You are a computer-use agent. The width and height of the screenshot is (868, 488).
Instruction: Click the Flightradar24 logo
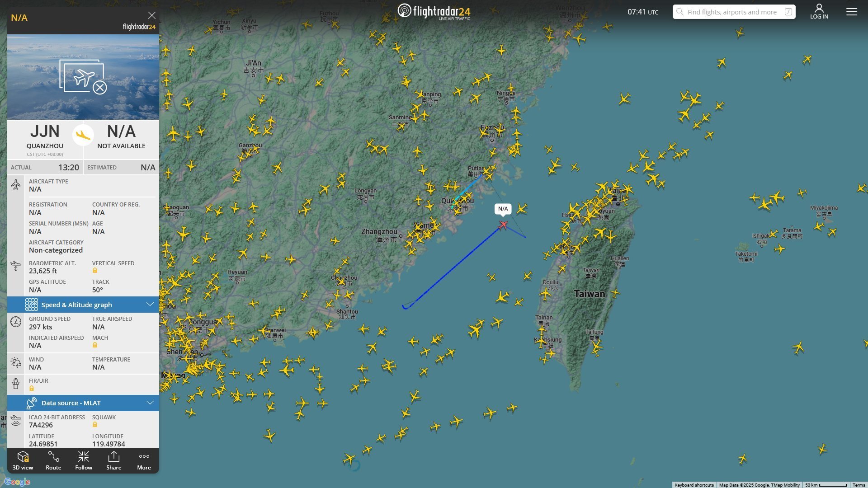[x=434, y=11]
